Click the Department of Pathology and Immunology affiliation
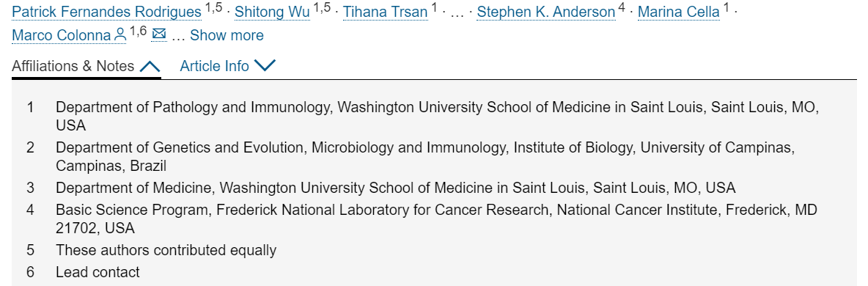 (438, 117)
